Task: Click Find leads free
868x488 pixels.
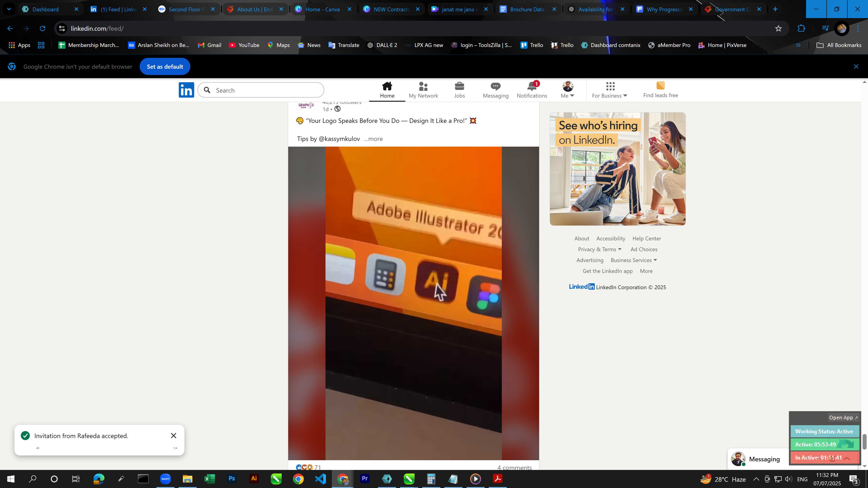Action: [x=660, y=90]
